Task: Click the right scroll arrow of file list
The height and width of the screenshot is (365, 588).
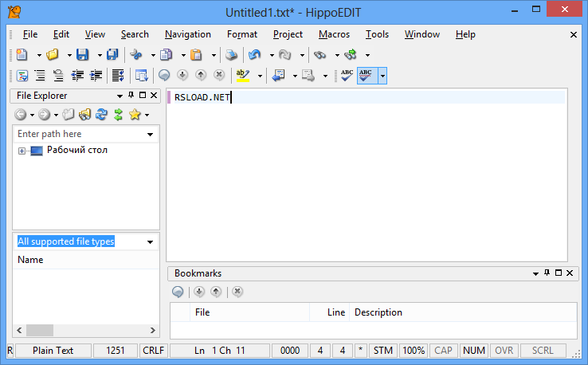Action: point(152,330)
